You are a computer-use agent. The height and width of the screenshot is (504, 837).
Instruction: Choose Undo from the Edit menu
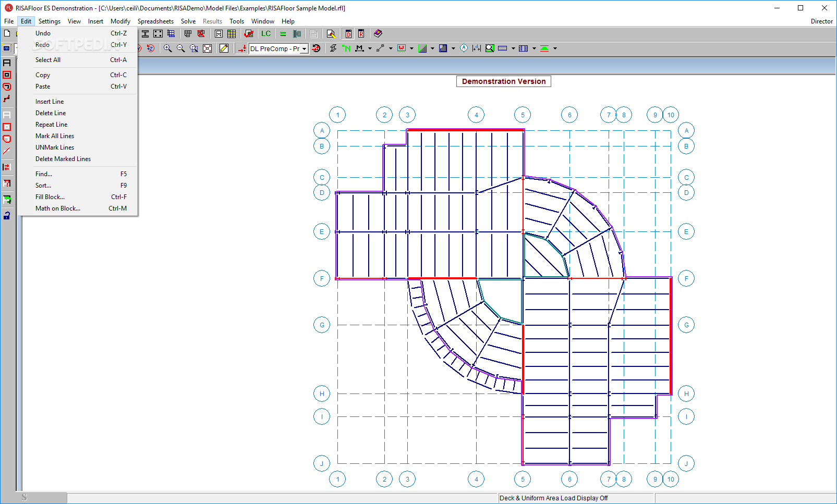[x=78, y=33]
